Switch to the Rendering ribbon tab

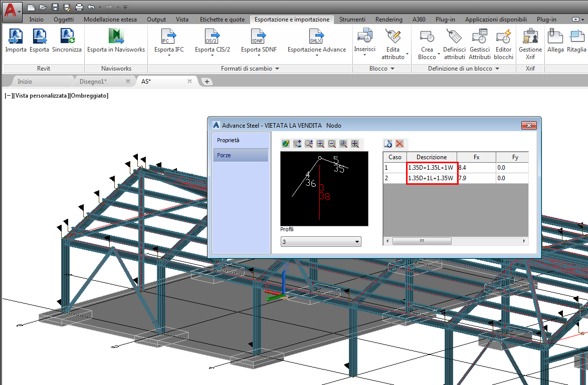pyautogui.click(x=389, y=20)
